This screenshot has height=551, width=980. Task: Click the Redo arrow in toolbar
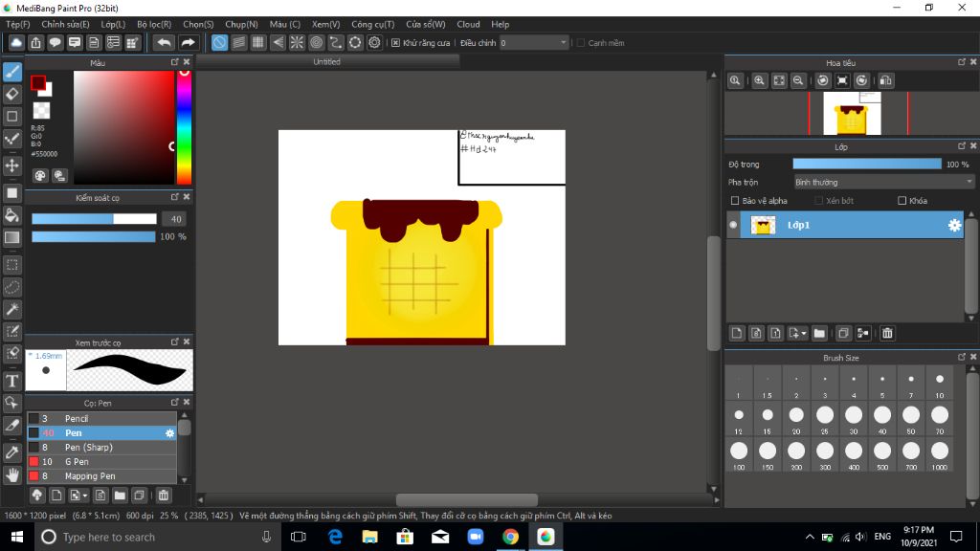click(x=188, y=42)
